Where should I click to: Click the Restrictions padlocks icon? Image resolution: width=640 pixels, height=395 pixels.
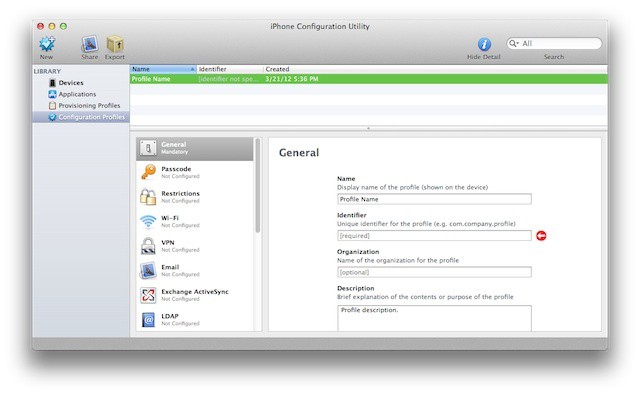coord(148,197)
